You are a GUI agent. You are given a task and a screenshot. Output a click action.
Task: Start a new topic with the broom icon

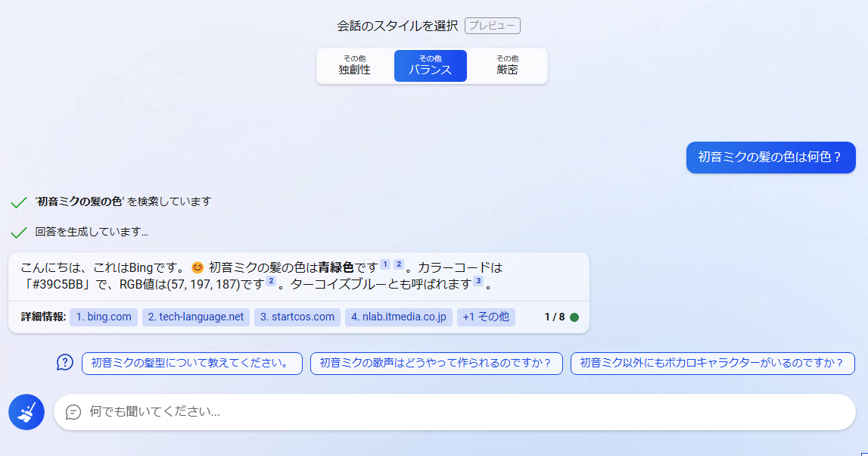click(x=26, y=411)
